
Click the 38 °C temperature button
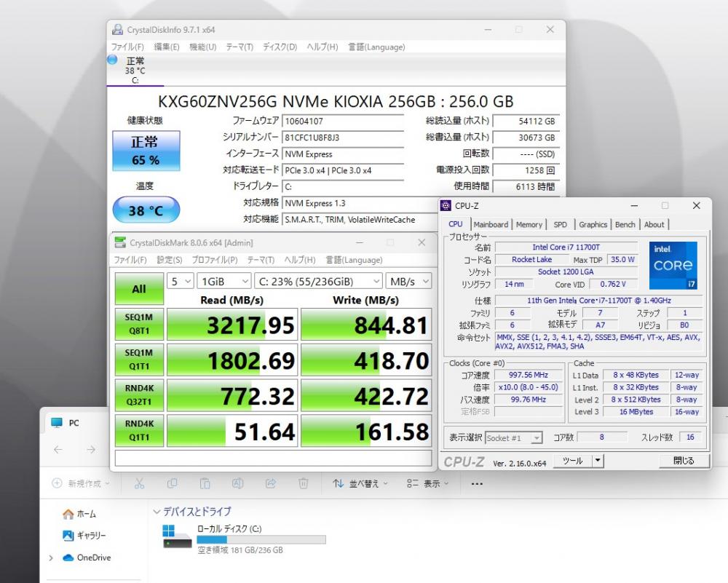click(146, 210)
